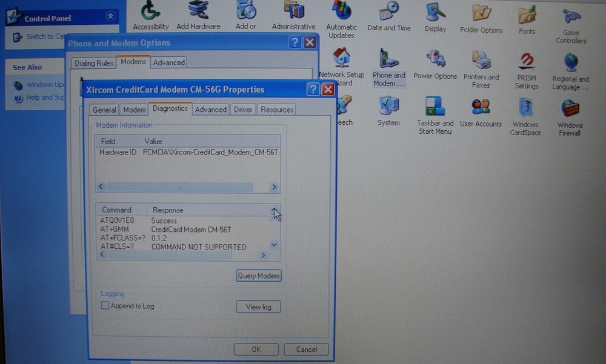This screenshot has height=364, width=606.
Task: Click the Command list horizontal scrollbar thumb
Action: coord(170,255)
